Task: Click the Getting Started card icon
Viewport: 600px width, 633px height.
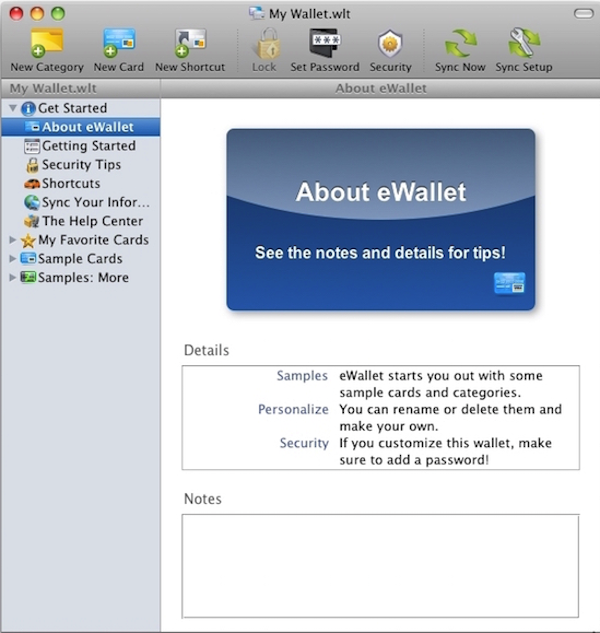Action: point(32,146)
